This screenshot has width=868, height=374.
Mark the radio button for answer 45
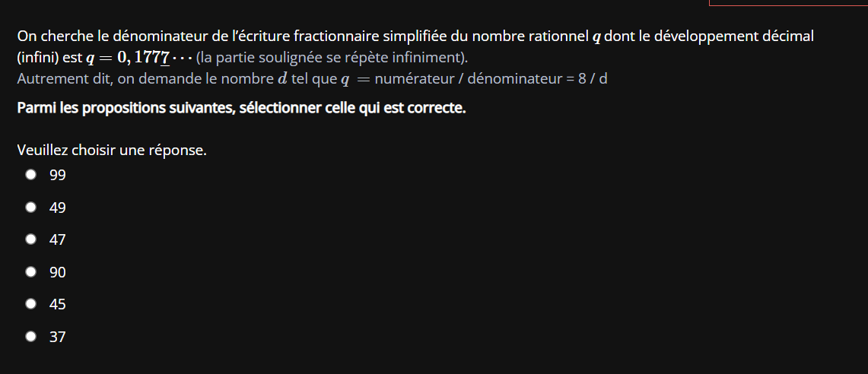[31, 304]
